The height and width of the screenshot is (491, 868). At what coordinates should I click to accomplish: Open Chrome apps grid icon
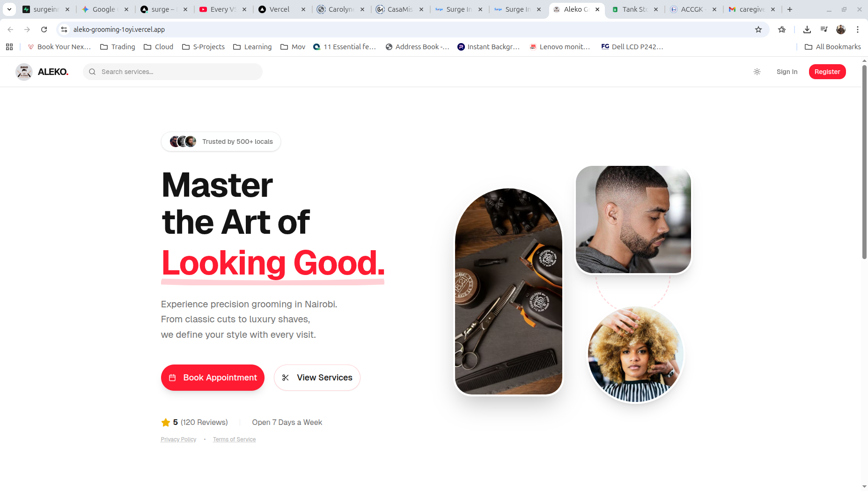(9, 47)
